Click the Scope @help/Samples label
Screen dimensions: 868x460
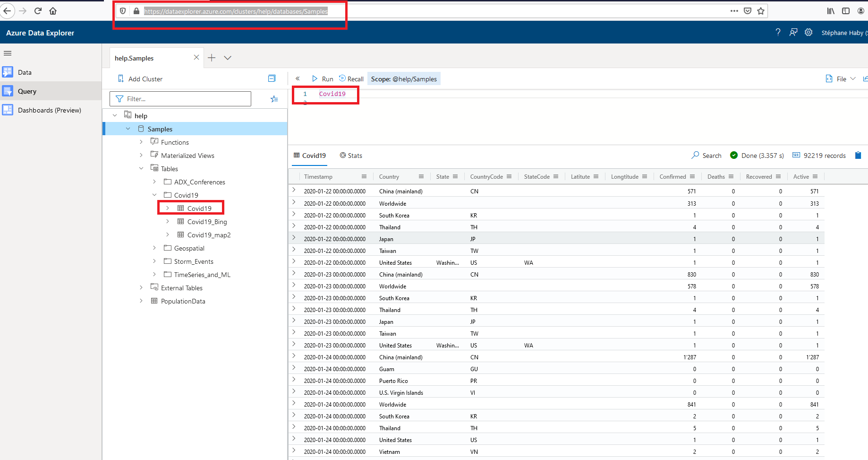click(404, 79)
